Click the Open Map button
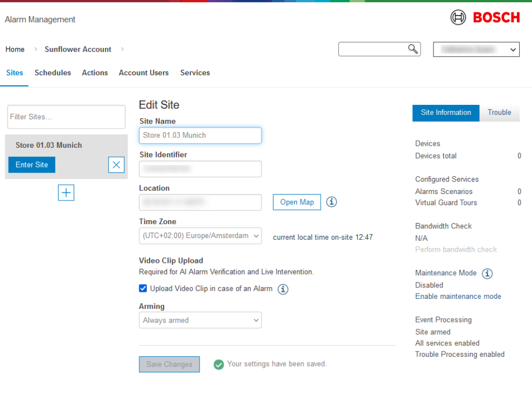 click(x=297, y=202)
